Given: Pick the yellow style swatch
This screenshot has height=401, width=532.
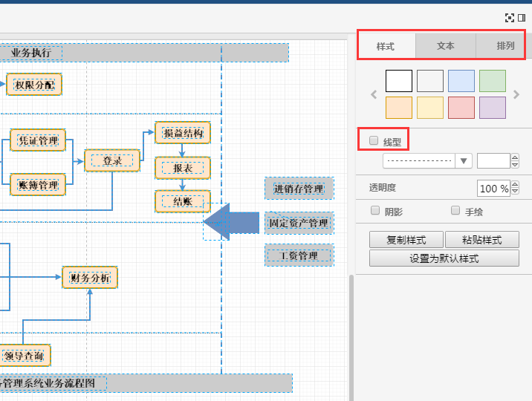Looking at the screenshot, I should click(430, 108).
